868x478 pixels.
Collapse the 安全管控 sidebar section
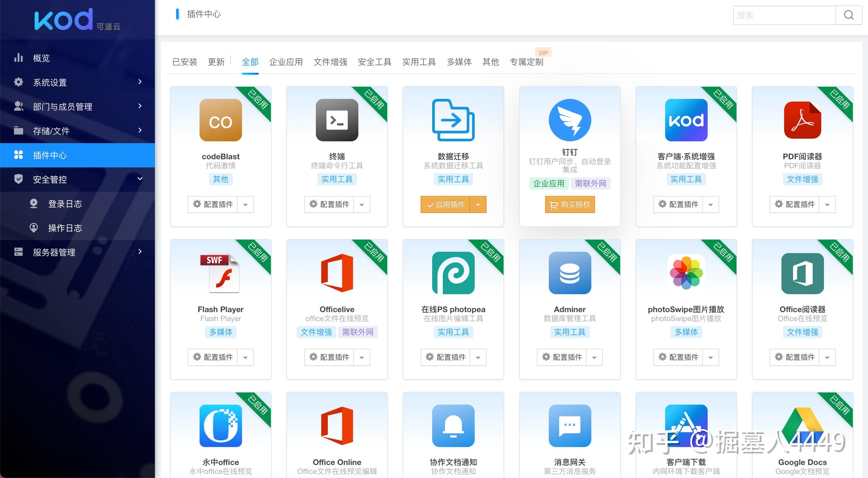point(140,179)
